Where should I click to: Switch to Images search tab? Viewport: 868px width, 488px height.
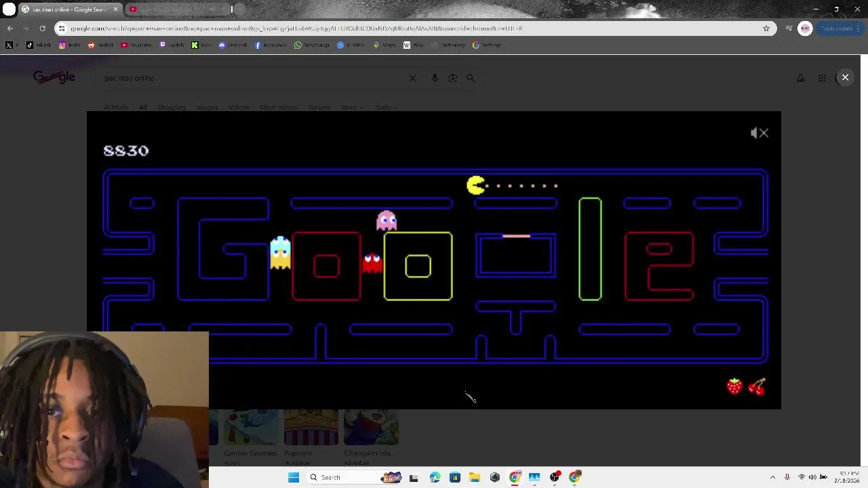[x=208, y=107]
